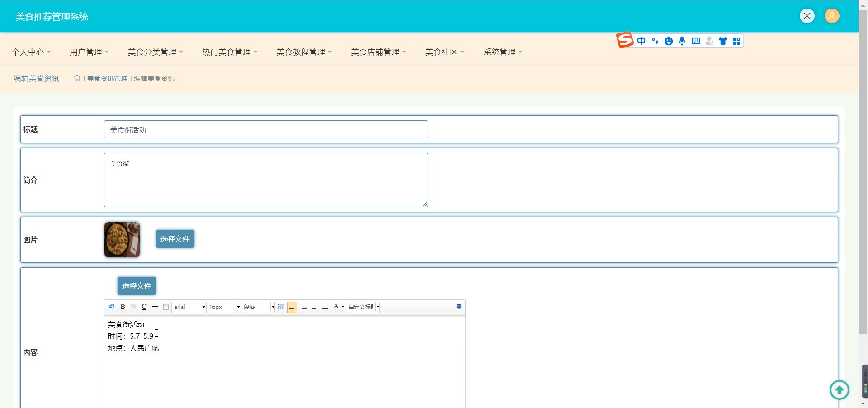Click the redo icon in the editor toolbar
The height and width of the screenshot is (408, 868).
(133, 307)
